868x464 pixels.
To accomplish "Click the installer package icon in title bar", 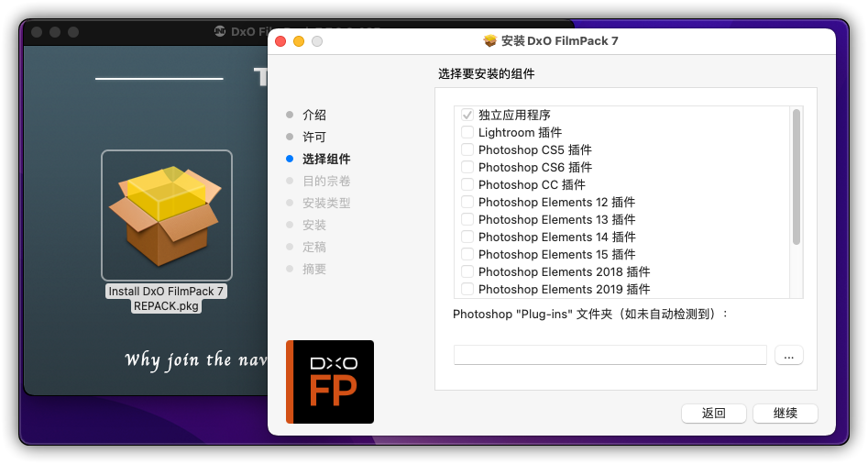I will click(489, 41).
